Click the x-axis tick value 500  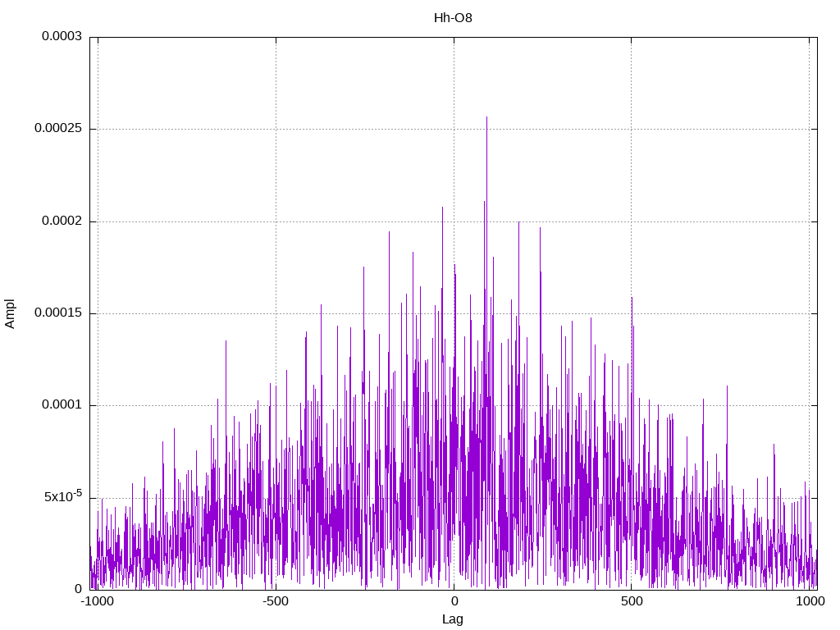pyautogui.click(x=632, y=601)
